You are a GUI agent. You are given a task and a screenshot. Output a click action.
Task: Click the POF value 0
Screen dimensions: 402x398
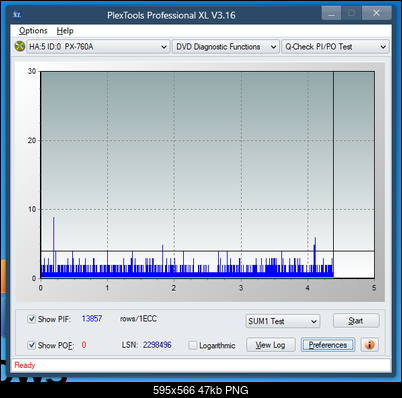[84, 345]
